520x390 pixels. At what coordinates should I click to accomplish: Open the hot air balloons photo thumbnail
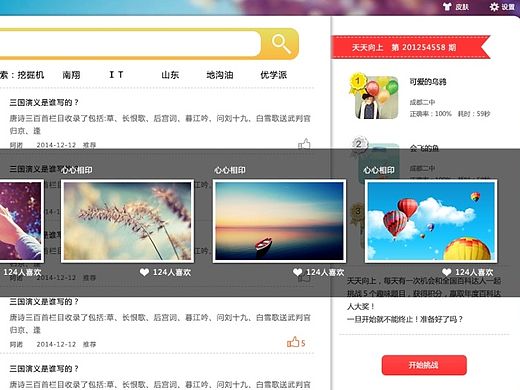431,221
